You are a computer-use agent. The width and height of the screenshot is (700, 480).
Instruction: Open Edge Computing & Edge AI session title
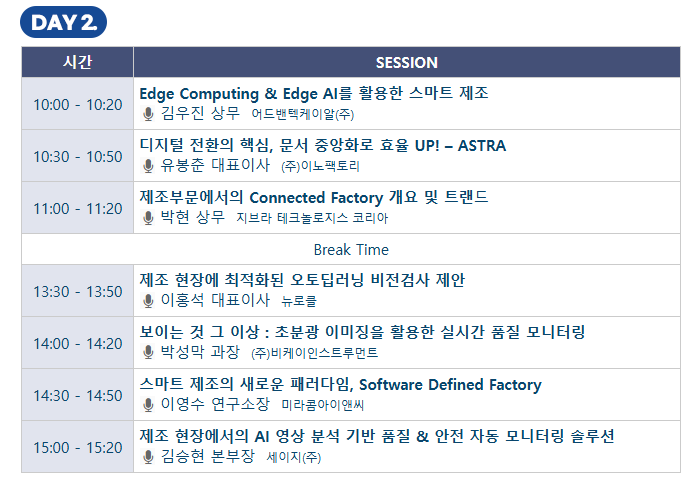click(x=313, y=93)
